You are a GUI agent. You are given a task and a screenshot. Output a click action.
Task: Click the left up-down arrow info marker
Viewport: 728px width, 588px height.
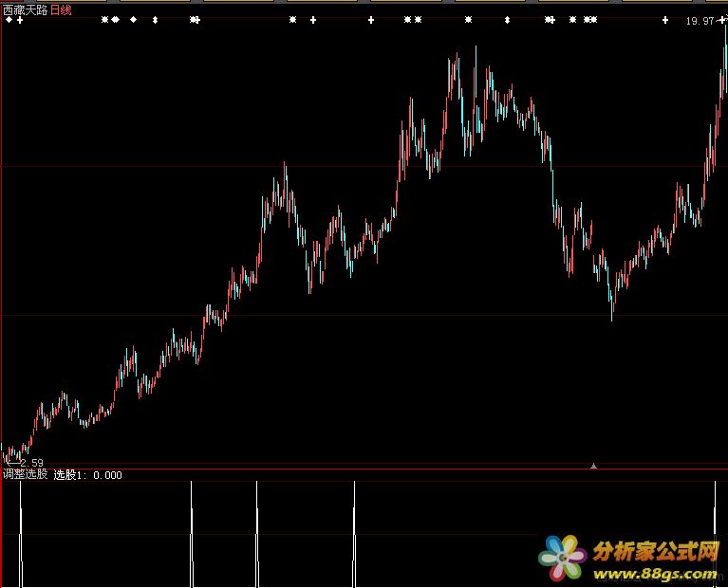(155, 20)
